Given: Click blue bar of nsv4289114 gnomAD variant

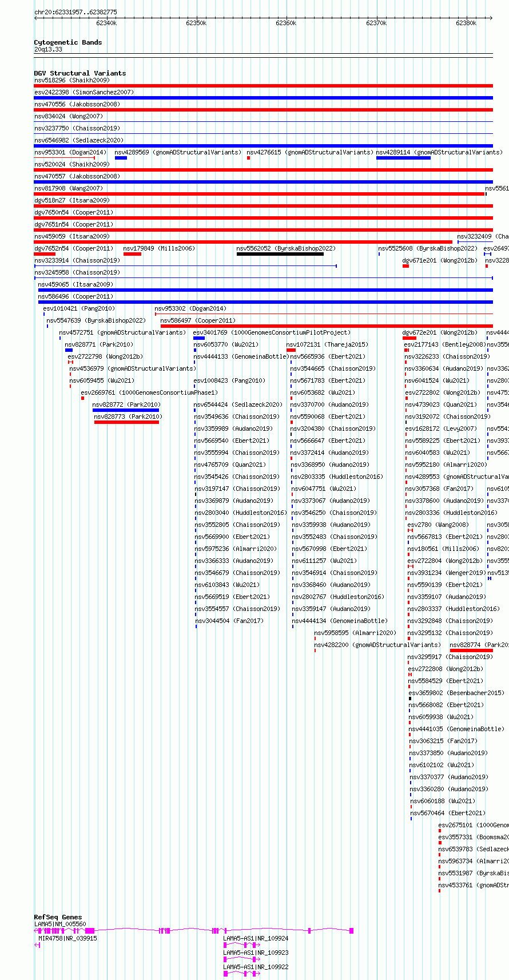Looking at the screenshot, I should tap(403, 158).
